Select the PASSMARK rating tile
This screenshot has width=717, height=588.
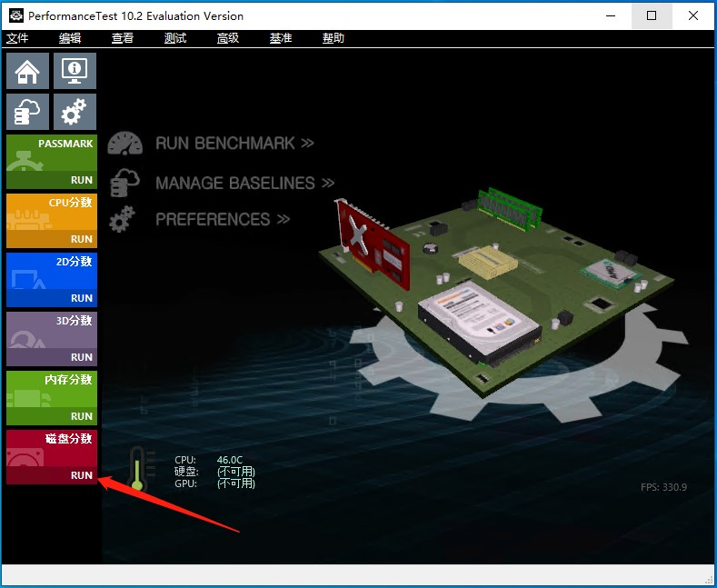(x=52, y=162)
